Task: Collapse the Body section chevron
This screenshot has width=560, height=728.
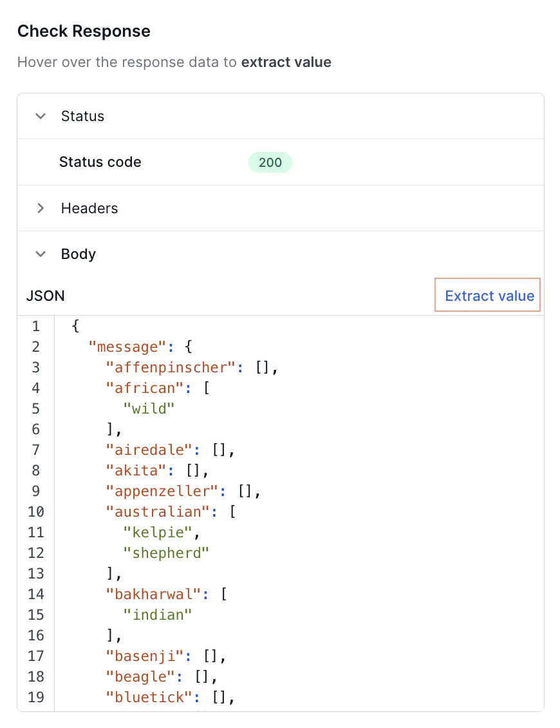Action: 41,254
